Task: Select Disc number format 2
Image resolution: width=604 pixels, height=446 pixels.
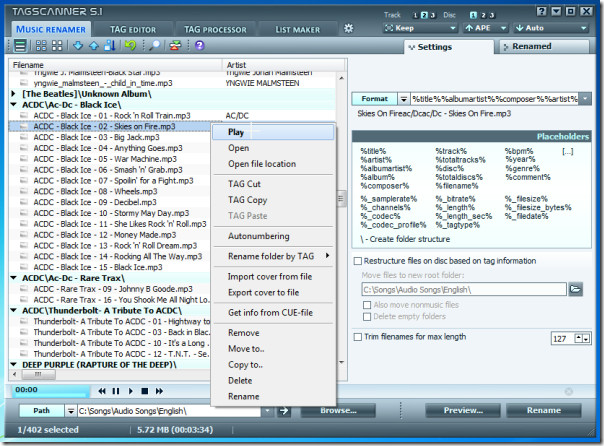Action: pyautogui.click(x=483, y=15)
